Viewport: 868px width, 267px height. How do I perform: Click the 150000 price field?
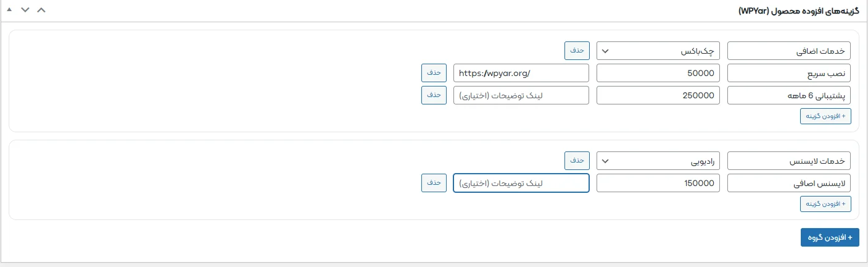[658, 183]
